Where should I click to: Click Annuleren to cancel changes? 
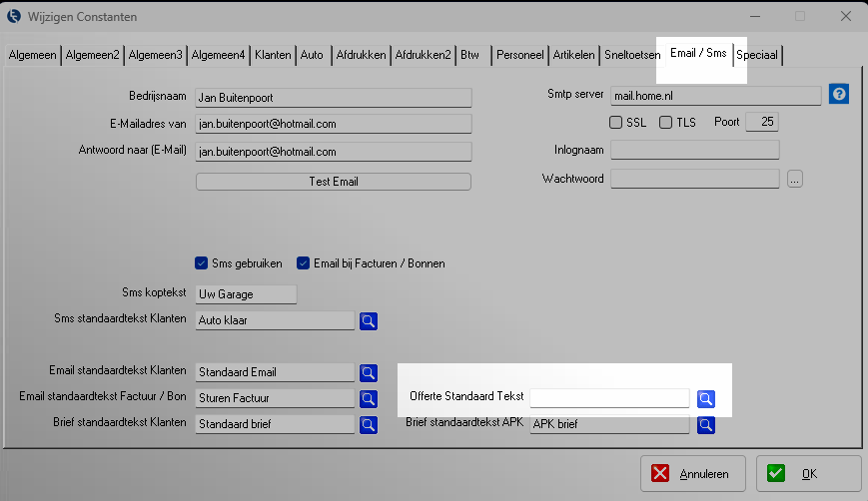[x=691, y=474]
